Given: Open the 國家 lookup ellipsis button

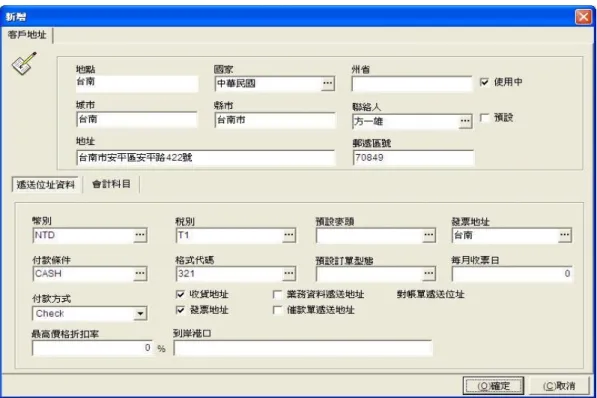Looking at the screenshot, I should coord(327,83).
